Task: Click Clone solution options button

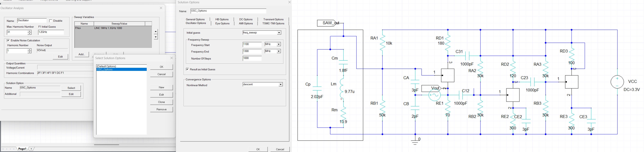Action: point(162,102)
